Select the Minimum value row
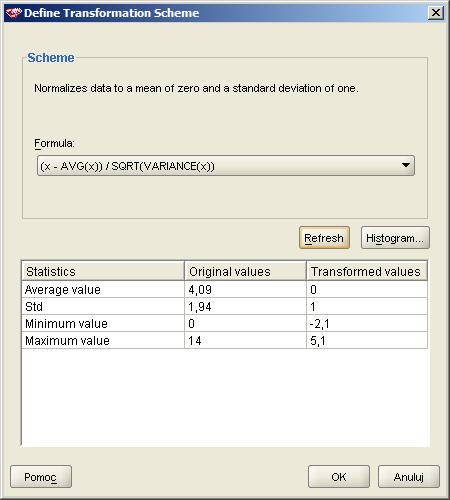 coord(225,323)
